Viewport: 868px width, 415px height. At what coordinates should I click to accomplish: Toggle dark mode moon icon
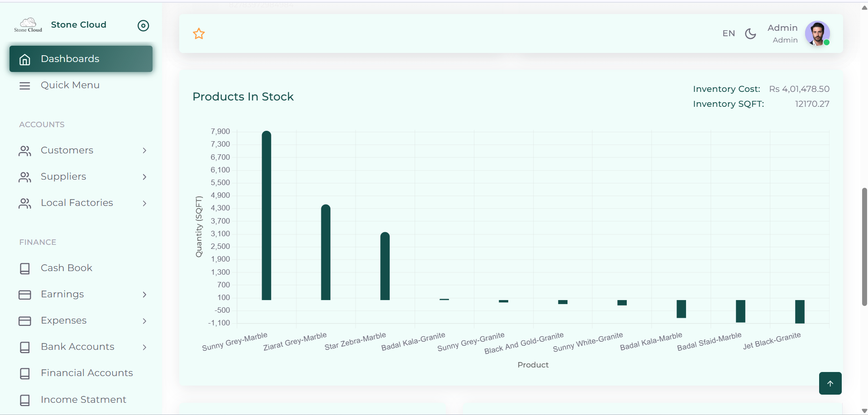(x=750, y=33)
